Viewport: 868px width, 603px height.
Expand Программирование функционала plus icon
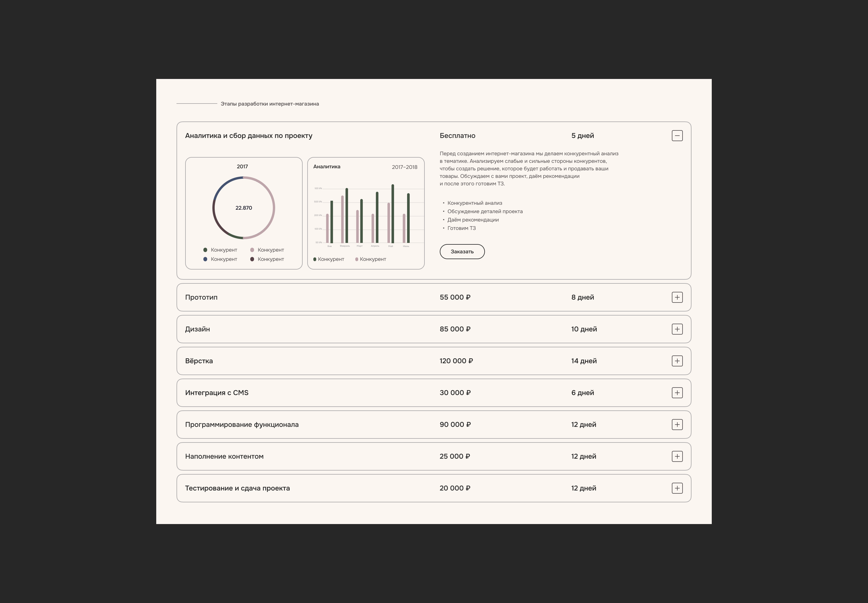(677, 424)
